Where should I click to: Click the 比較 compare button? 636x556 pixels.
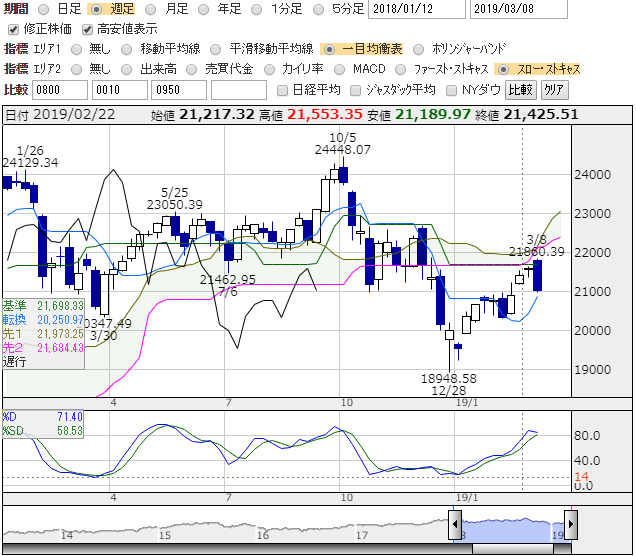pyautogui.click(x=521, y=90)
